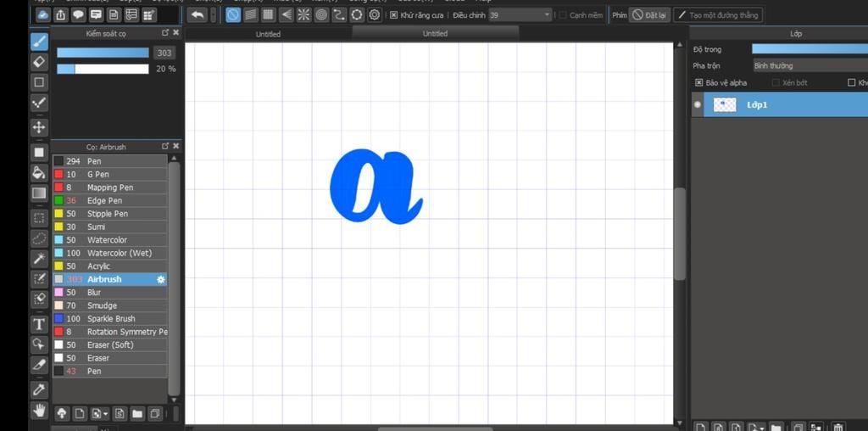The height and width of the screenshot is (431, 868).
Task: Enable curve snap guide
Action: click(x=339, y=15)
